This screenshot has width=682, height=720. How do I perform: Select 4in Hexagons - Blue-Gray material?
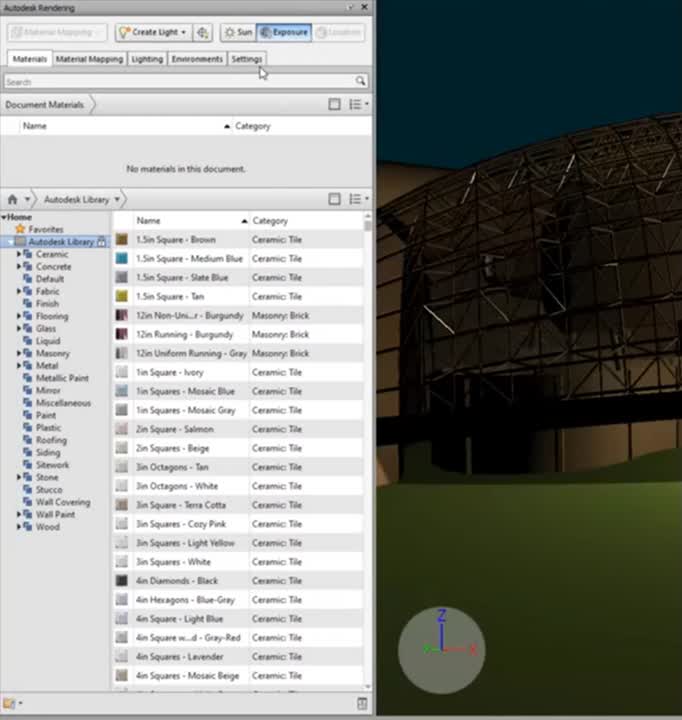[238, 600]
